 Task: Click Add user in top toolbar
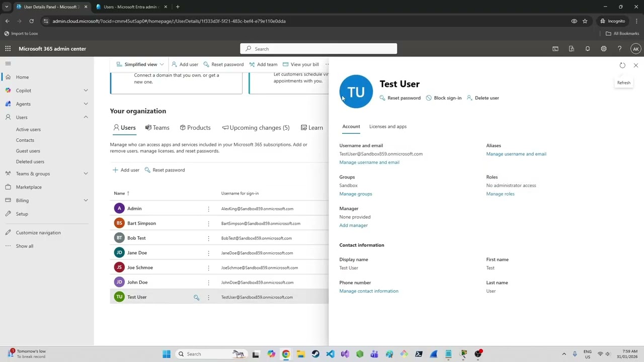tap(185, 64)
